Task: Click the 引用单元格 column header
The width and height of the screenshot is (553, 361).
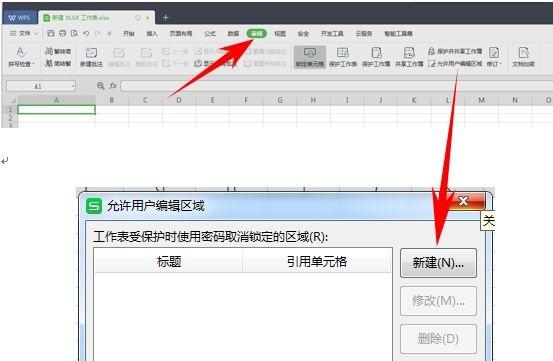Action: (317, 262)
